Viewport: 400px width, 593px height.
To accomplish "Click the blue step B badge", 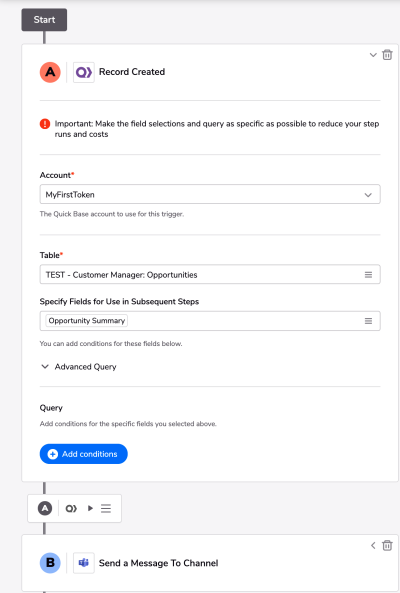I will pos(50,563).
